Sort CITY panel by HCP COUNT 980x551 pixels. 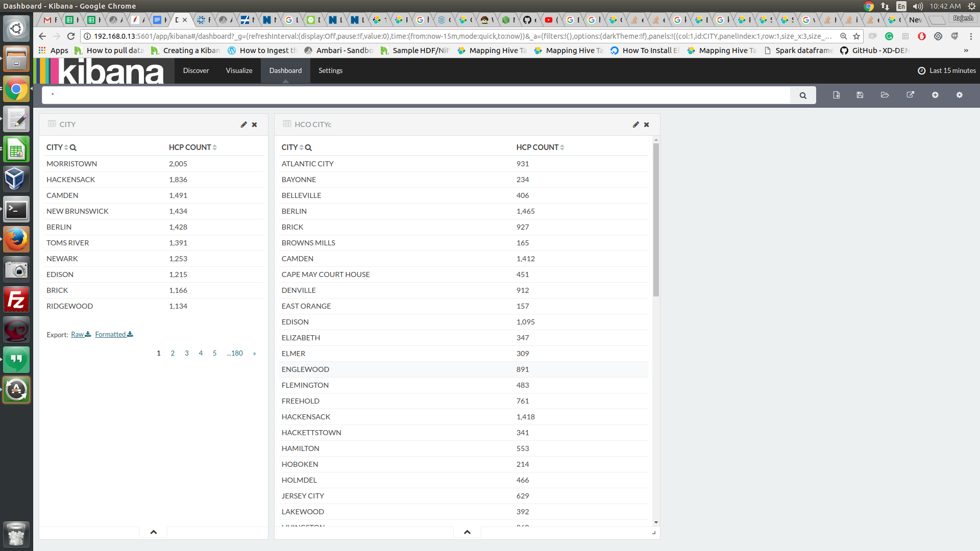click(214, 147)
